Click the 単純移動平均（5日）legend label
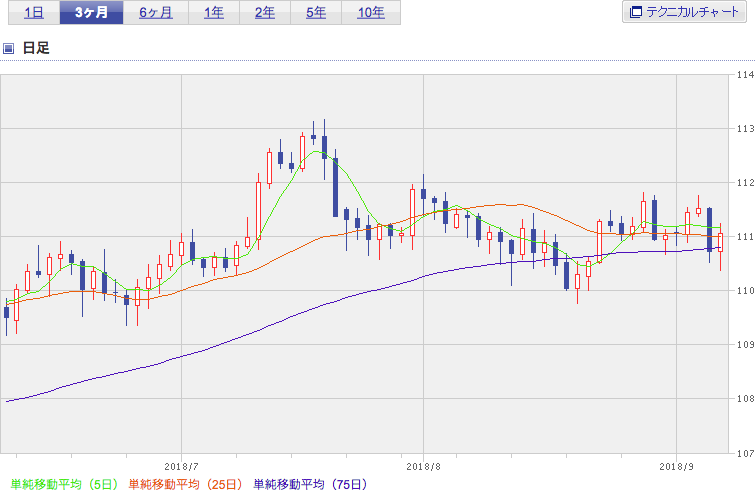Viewport: 755px width, 493px height. click(x=64, y=484)
